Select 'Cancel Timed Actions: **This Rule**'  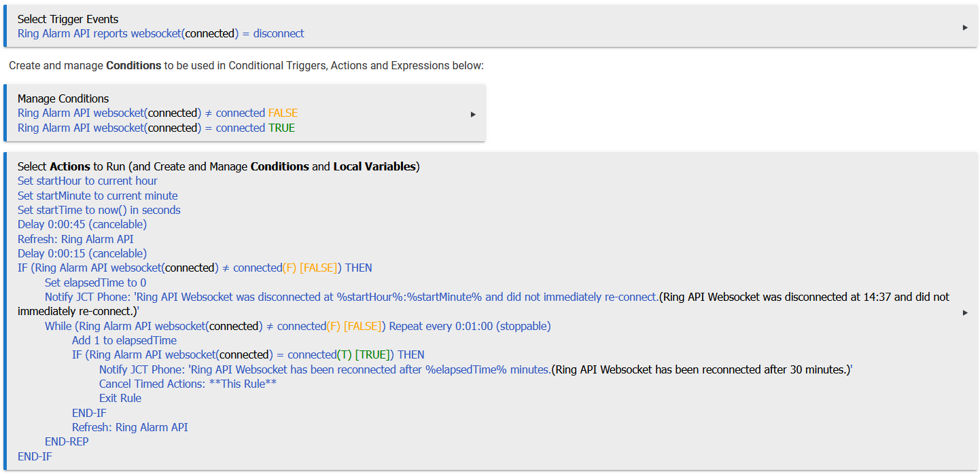click(188, 384)
